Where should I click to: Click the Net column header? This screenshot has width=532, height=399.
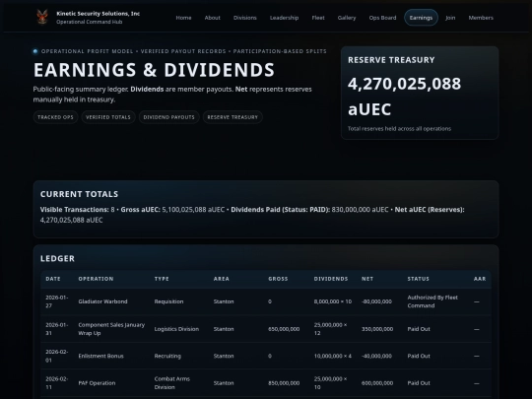click(x=367, y=279)
